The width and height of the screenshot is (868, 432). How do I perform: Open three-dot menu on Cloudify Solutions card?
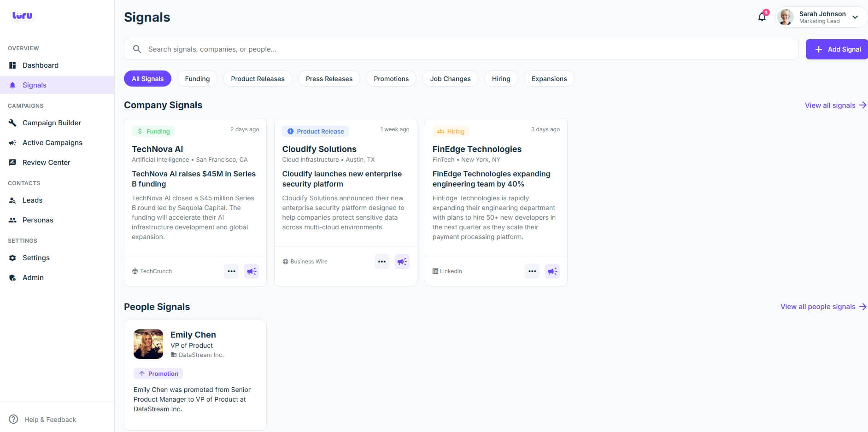click(x=382, y=262)
